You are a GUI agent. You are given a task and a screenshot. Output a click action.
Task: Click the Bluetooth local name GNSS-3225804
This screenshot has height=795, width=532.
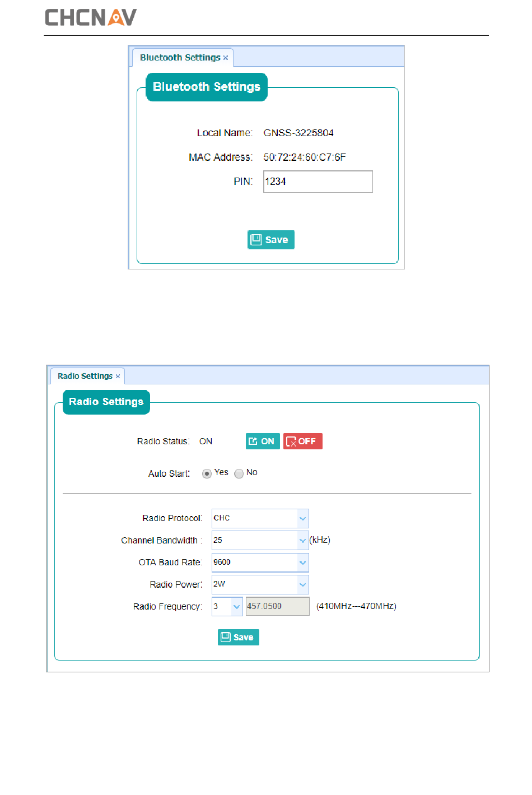tap(298, 133)
